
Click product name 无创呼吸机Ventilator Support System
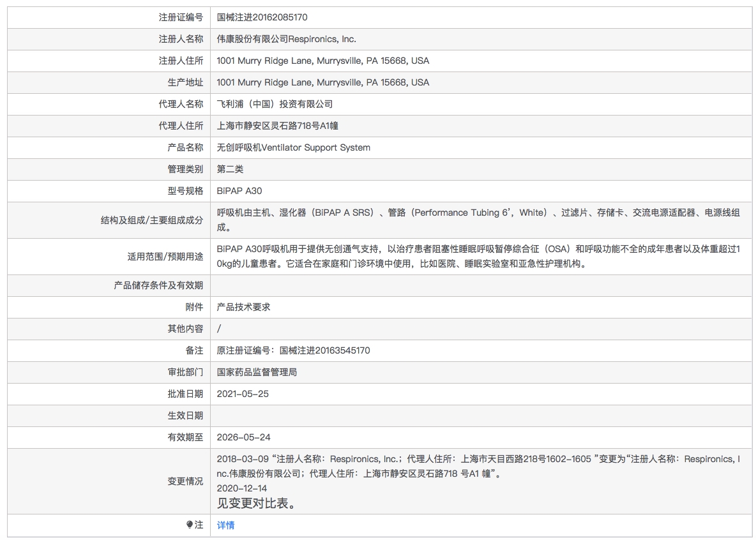click(x=293, y=147)
